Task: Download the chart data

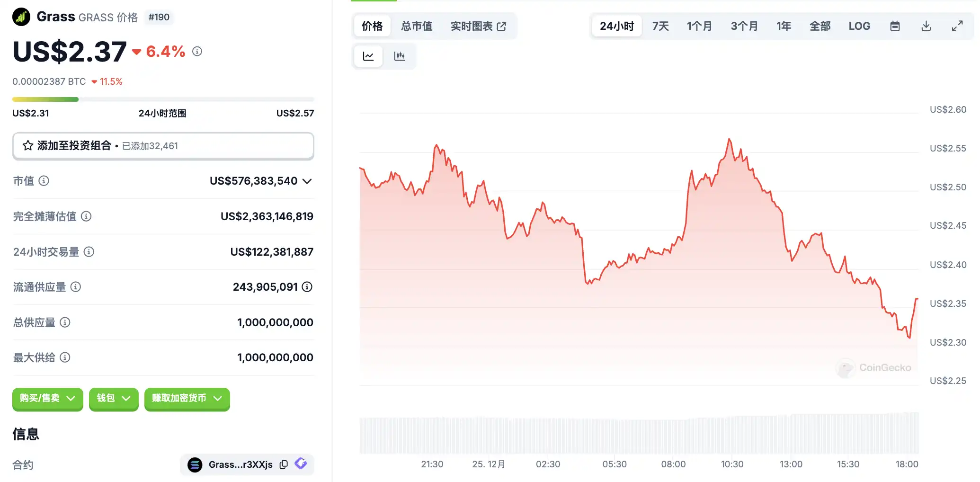Action: tap(926, 26)
